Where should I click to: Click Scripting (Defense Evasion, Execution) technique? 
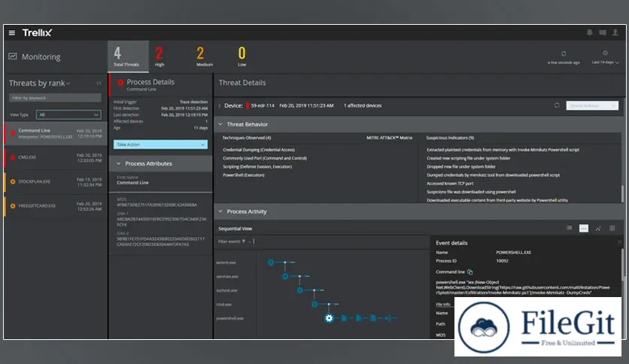click(x=257, y=167)
